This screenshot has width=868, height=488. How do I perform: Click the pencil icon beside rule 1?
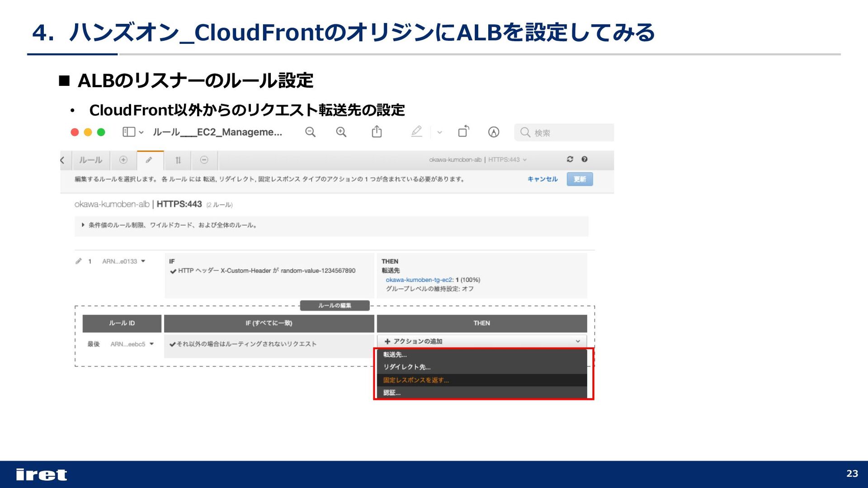click(79, 261)
